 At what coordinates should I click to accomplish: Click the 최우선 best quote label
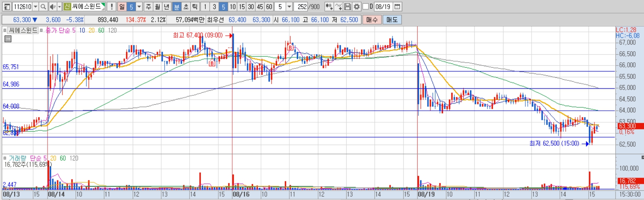pos(216,20)
